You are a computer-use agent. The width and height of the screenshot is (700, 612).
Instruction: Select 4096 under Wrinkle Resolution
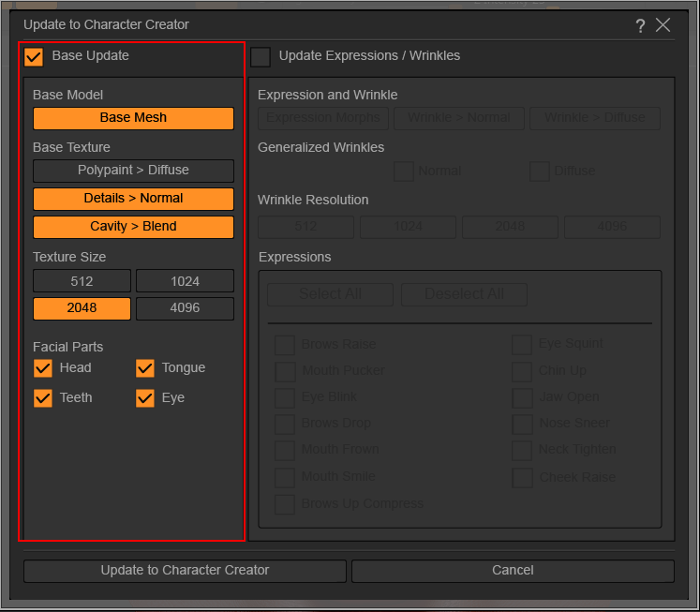[612, 227]
